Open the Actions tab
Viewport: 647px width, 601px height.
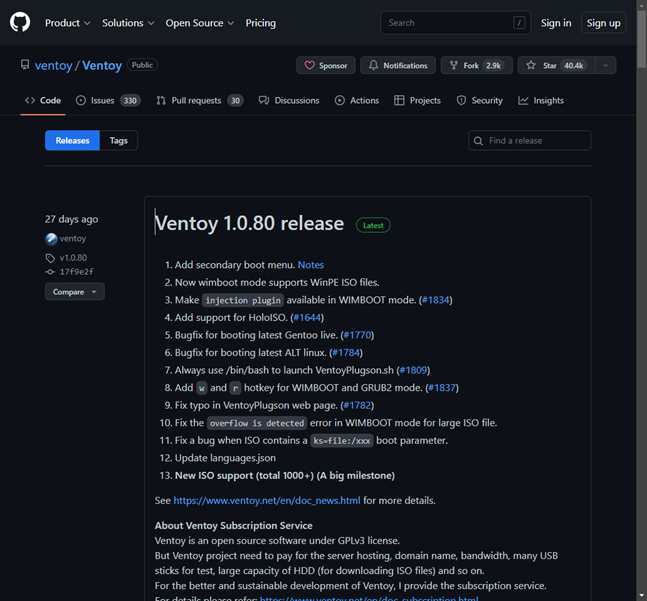[x=357, y=100]
